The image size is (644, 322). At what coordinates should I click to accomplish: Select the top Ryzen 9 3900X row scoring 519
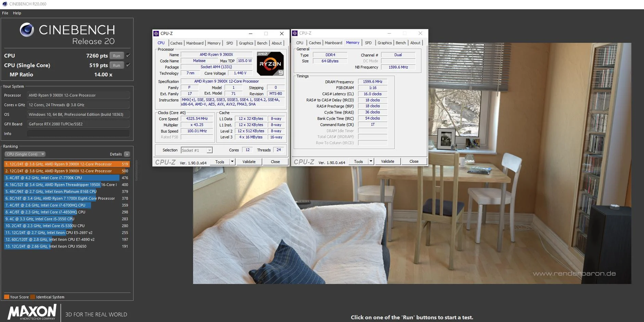67,164
